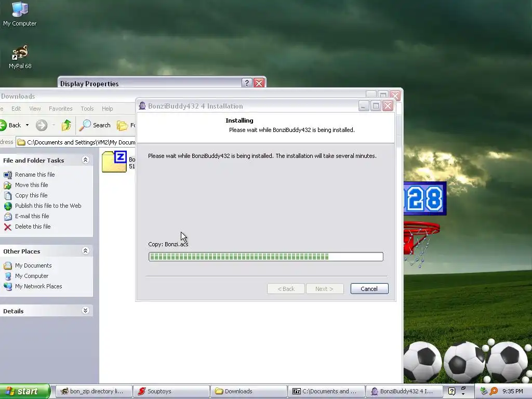The width and height of the screenshot is (532, 399).
Task: Click the Forward arrow in Downloads toolbar
Action: tap(42, 125)
